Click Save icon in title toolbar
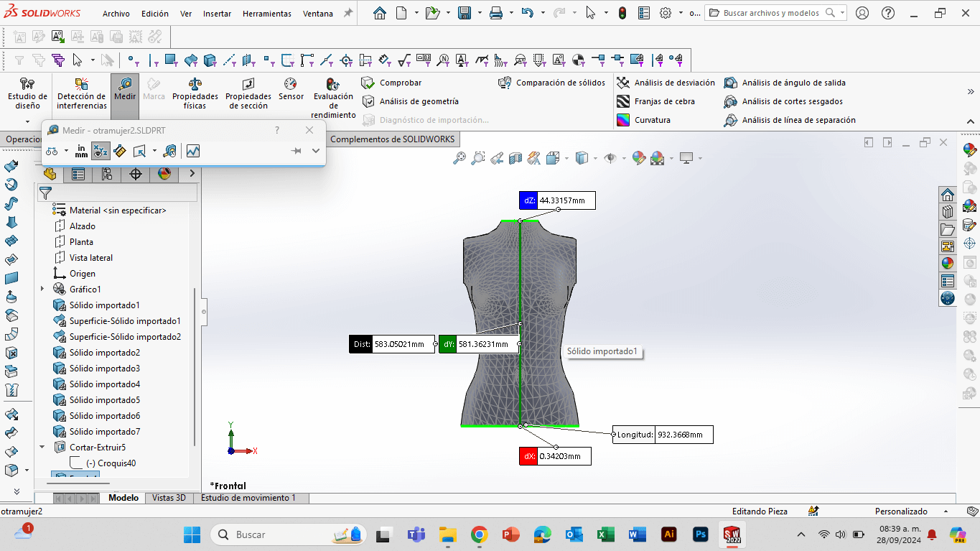 click(x=464, y=13)
